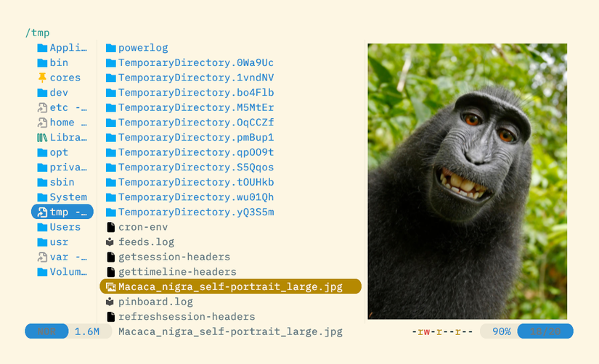Click the folder icon next to sbin
This screenshot has width=599, height=364.
point(42,183)
